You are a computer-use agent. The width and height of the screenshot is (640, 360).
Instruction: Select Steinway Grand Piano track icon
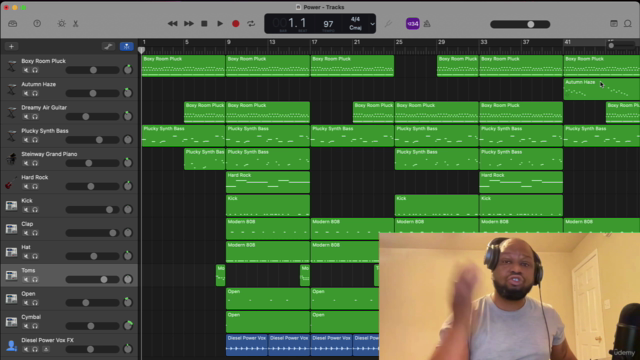point(11,158)
